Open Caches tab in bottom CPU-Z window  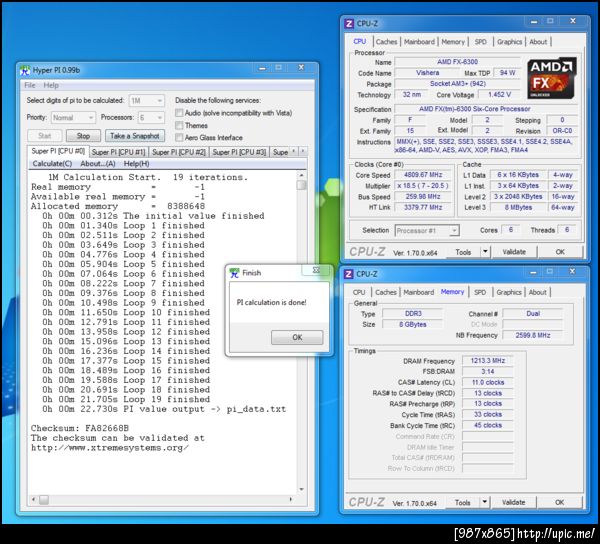click(386, 292)
